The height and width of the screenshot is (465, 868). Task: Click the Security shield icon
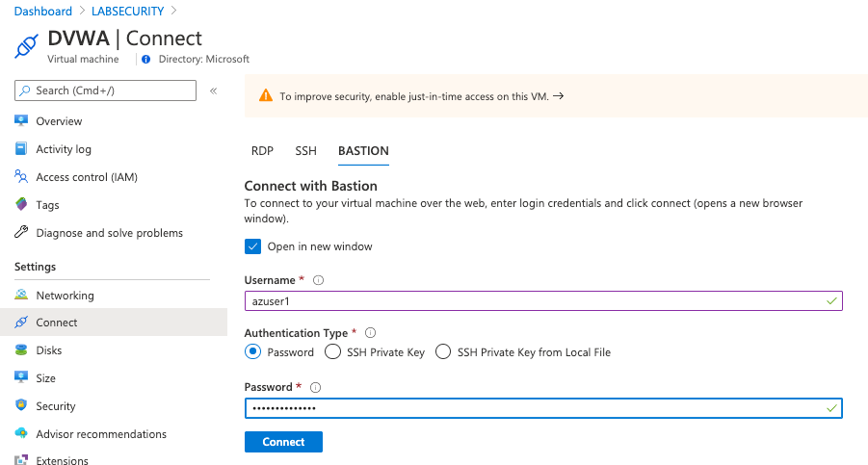(21, 406)
